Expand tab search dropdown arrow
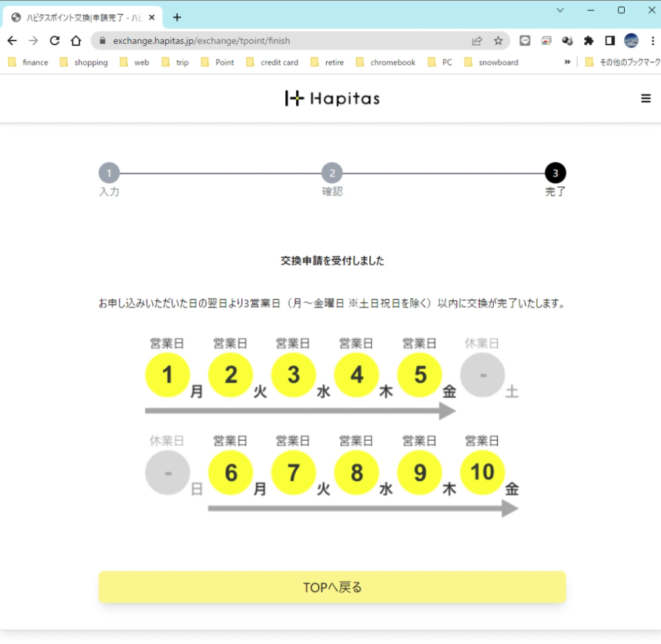This screenshot has height=644, width=661. (560, 10)
